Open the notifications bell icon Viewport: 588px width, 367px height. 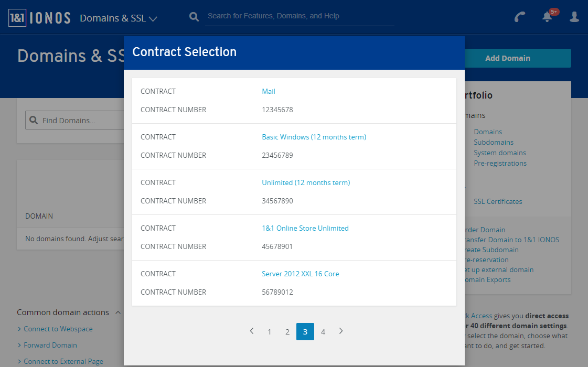point(548,16)
